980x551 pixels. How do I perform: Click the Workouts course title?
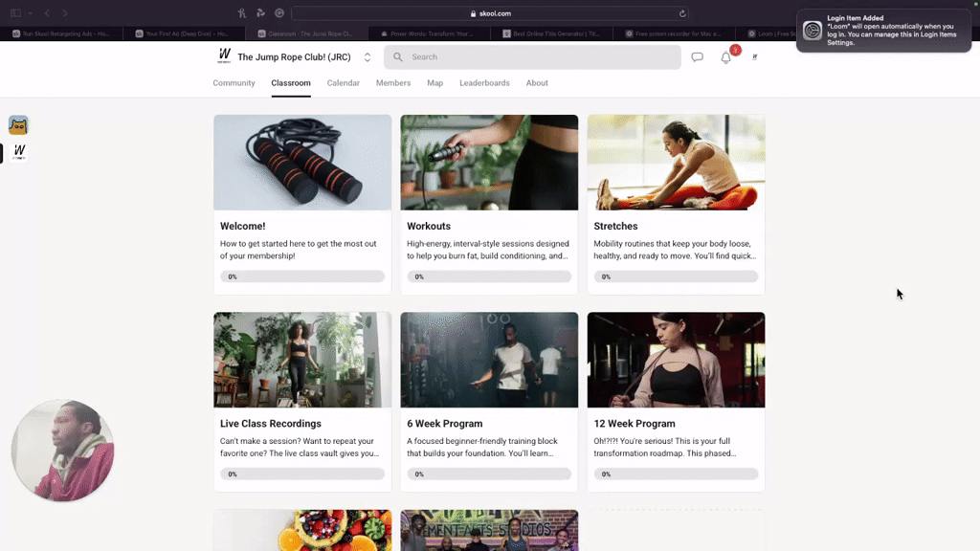[429, 226]
